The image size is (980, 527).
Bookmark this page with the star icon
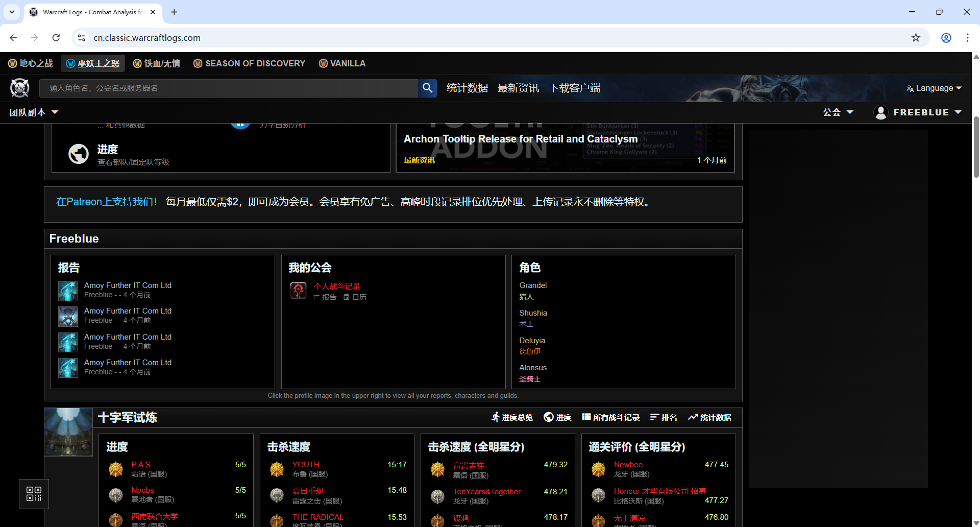click(x=916, y=38)
